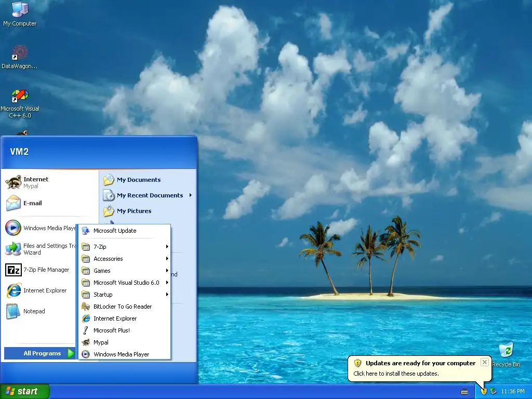532x399 pixels.
Task: Click the green All Programs arrow
Action: tap(70, 353)
